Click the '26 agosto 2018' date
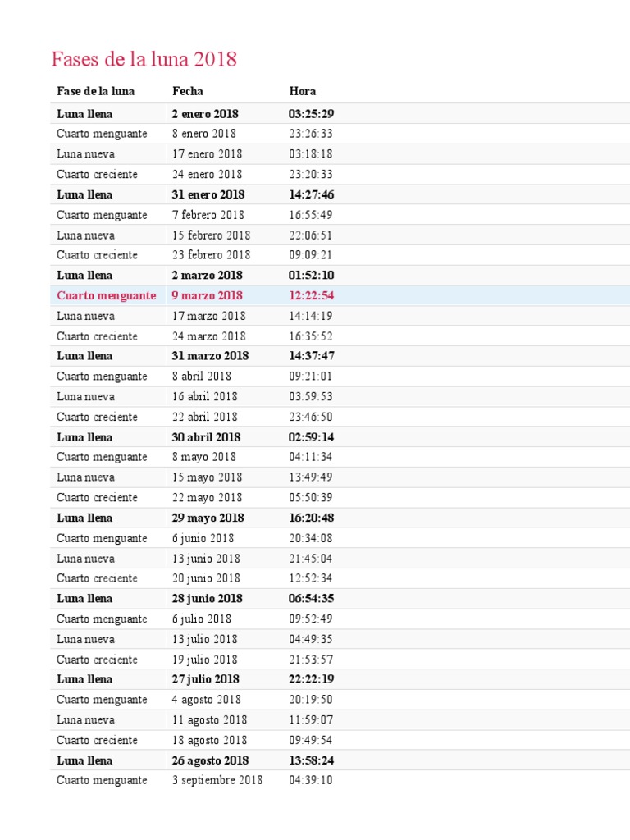 tap(210, 760)
